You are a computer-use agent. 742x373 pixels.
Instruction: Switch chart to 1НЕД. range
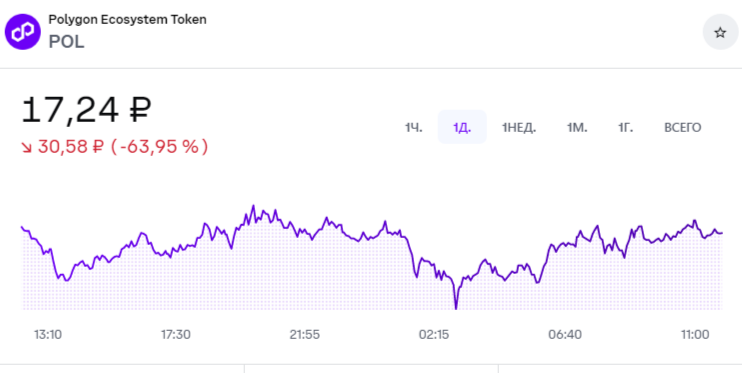coord(519,127)
